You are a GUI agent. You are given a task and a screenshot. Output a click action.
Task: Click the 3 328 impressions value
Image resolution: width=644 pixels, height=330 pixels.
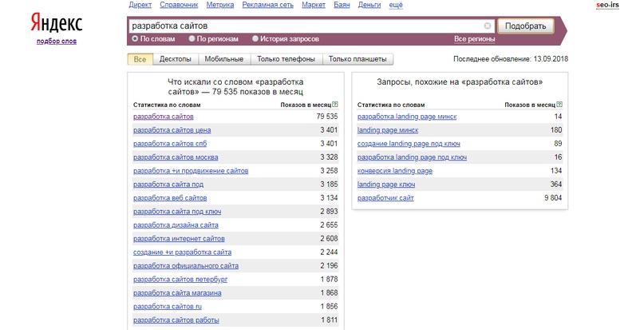[x=329, y=157]
